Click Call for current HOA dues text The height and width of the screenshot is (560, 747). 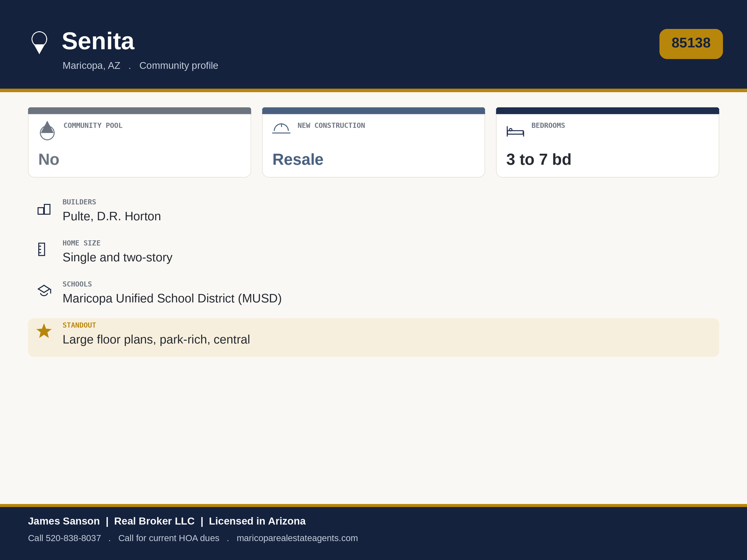[169, 538]
